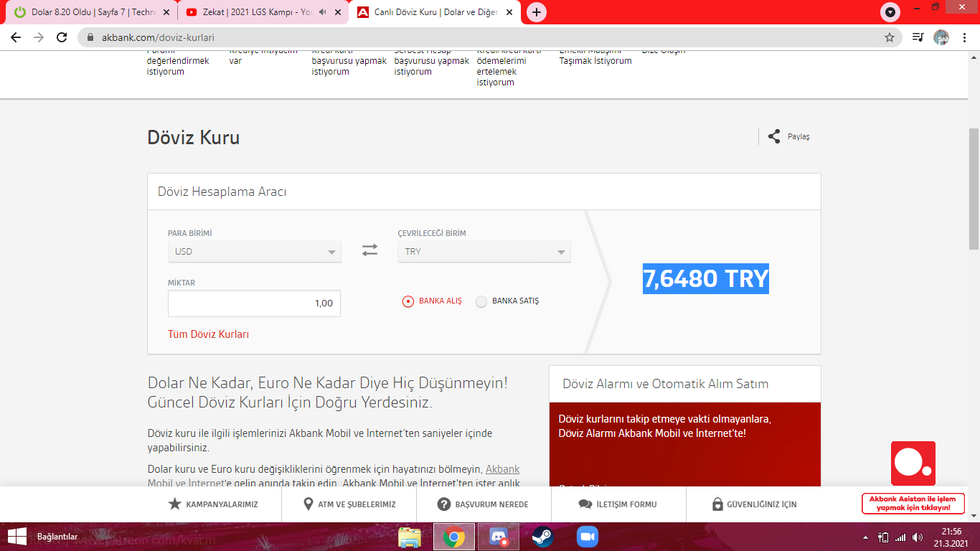Image resolution: width=980 pixels, height=551 pixels.
Task: Open the ÇEVRİLECEĞİ BİRİM dropdown showing TRY
Action: (484, 252)
